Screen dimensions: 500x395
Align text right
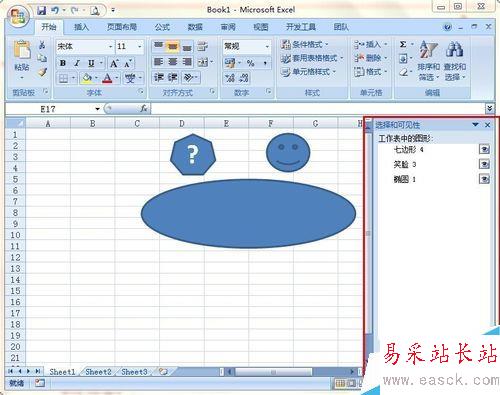point(187,62)
